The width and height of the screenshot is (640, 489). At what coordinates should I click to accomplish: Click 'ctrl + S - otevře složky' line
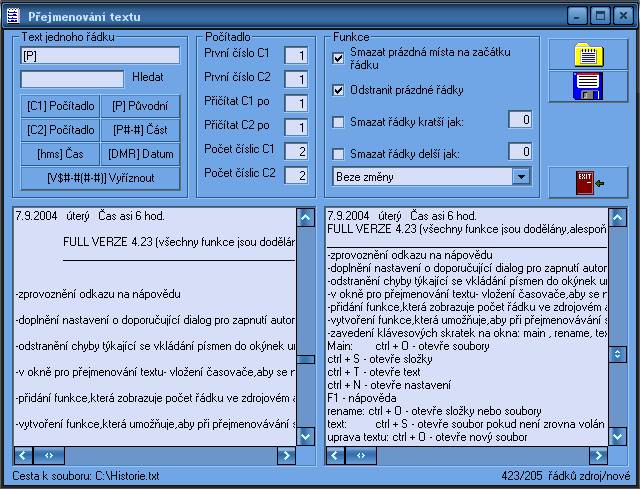pos(380,359)
